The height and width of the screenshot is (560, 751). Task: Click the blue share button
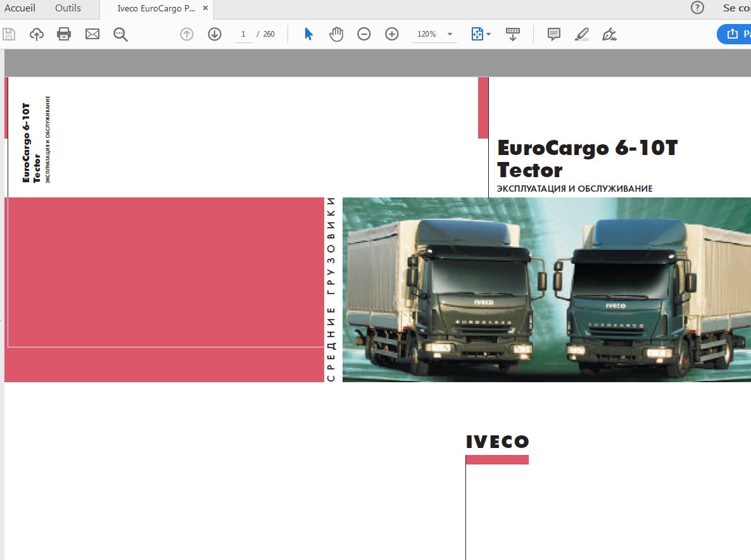pos(734,34)
